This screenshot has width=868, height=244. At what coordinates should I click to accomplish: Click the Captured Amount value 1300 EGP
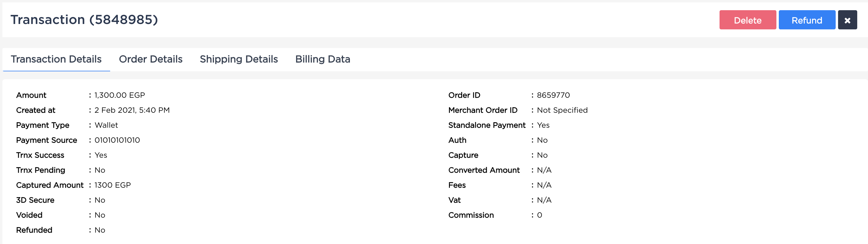pyautogui.click(x=113, y=185)
